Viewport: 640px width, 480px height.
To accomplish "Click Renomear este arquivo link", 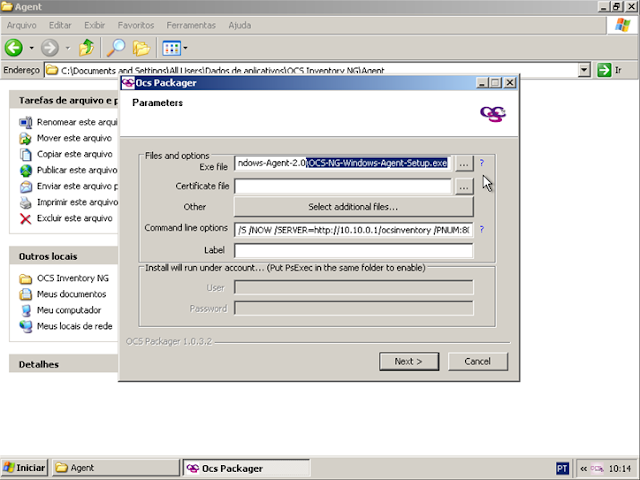I will pos(68,122).
